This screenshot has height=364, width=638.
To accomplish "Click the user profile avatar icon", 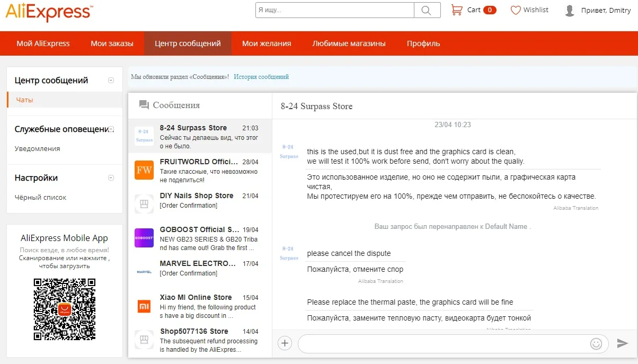I will [570, 11].
